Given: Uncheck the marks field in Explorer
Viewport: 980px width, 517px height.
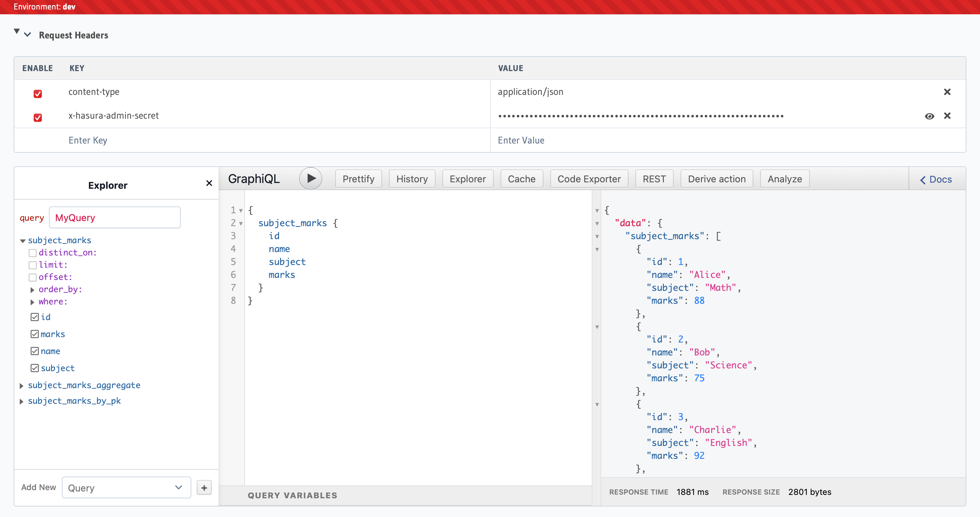Looking at the screenshot, I should (x=35, y=334).
